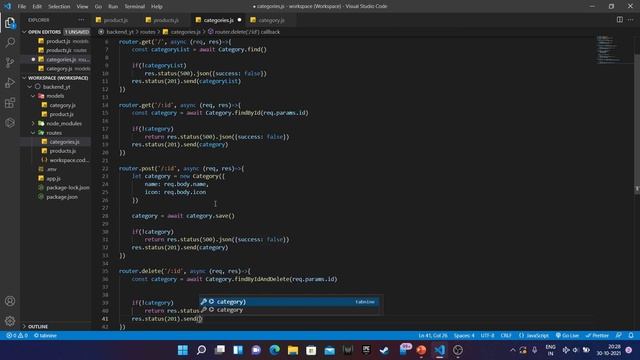640x360 pixels.
Task: Click unsaved dot on categories.js tab
Action: coord(239,20)
